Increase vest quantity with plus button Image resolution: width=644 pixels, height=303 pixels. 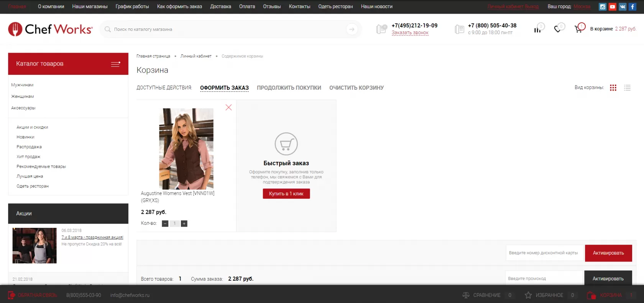pos(184,224)
